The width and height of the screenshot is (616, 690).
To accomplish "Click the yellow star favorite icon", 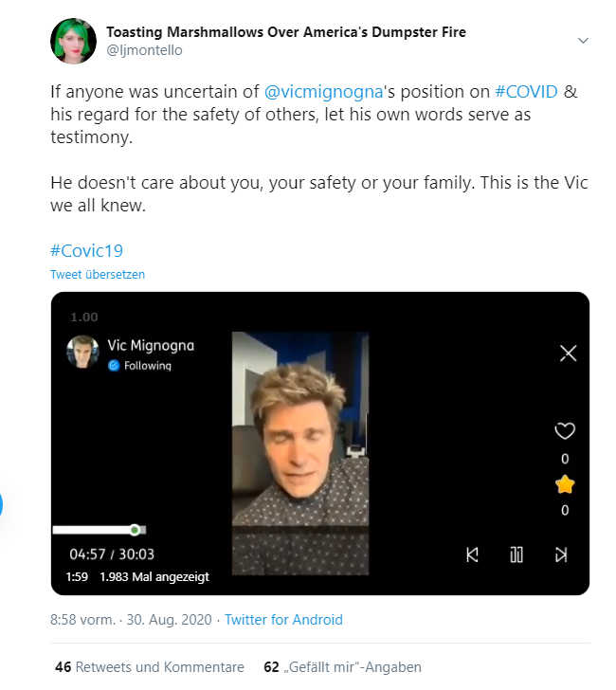I will pos(565,484).
